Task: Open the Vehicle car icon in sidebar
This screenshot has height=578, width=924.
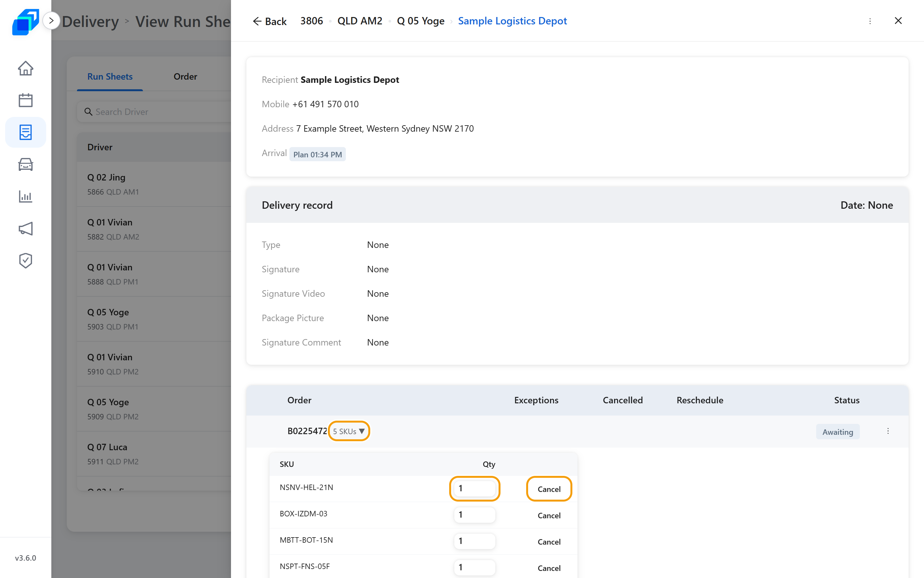Action: (x=26, y=164)
